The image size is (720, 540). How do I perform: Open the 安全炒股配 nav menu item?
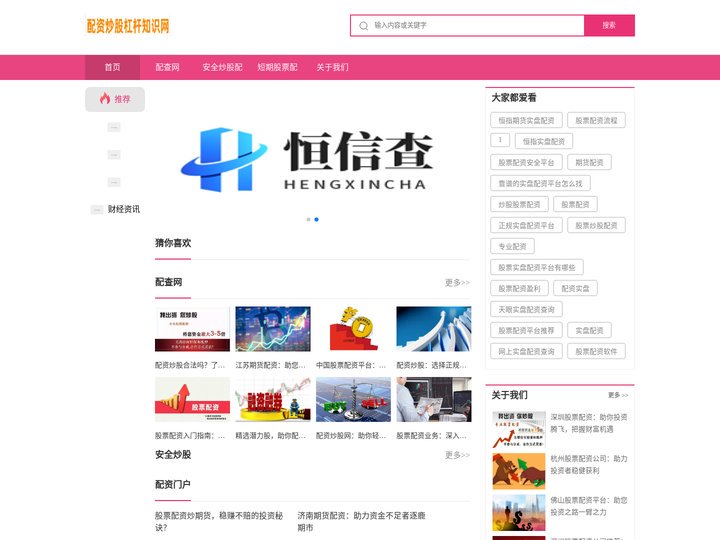[222, 68]
